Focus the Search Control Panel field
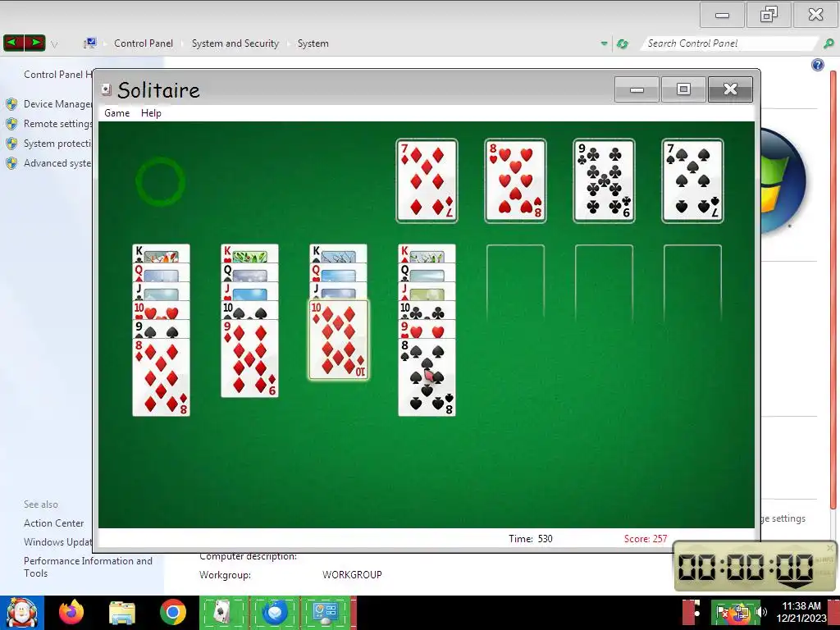 click(729, 43)
